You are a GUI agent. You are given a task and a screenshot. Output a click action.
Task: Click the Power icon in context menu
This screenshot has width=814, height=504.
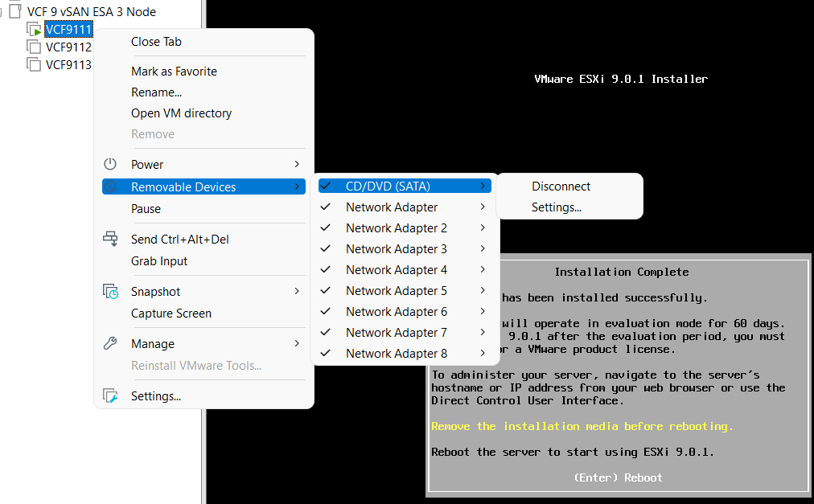click(x=110, y=164)
